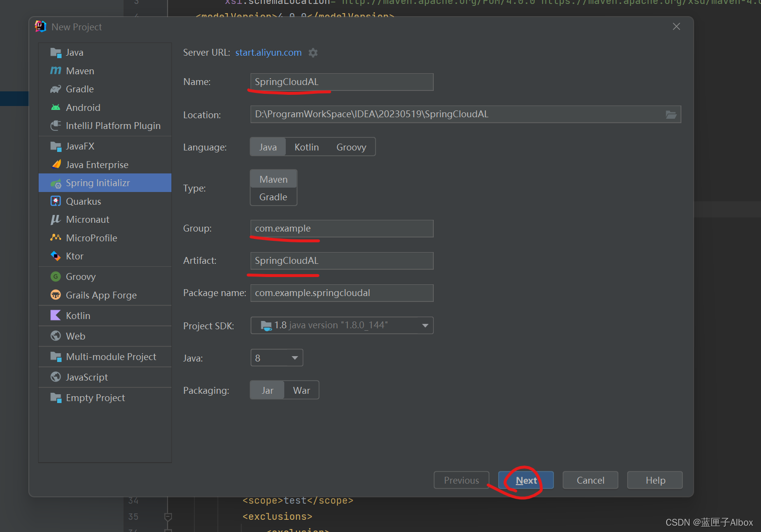This screenshot has width=761, height=532.
Task: Click the IntelliJ Platform Plugin icon
Action: point(56,126)
